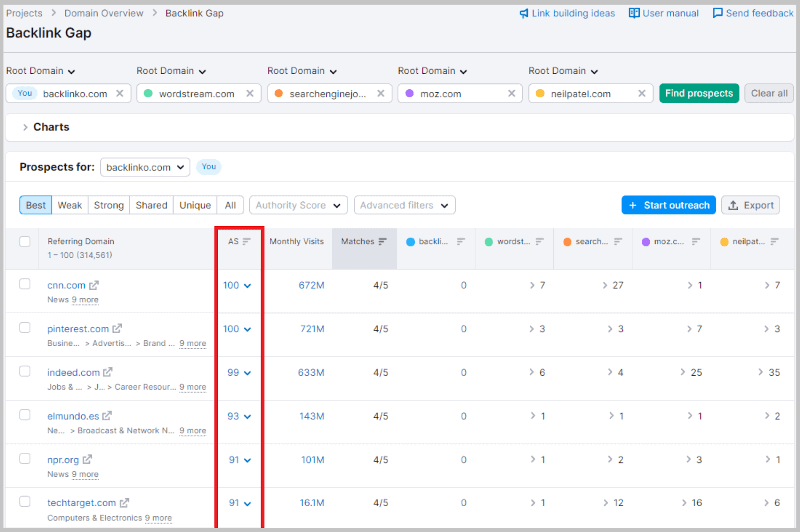Screen dimensions: 800x532
Task: Click the Start outreach button
Action: 669,205
